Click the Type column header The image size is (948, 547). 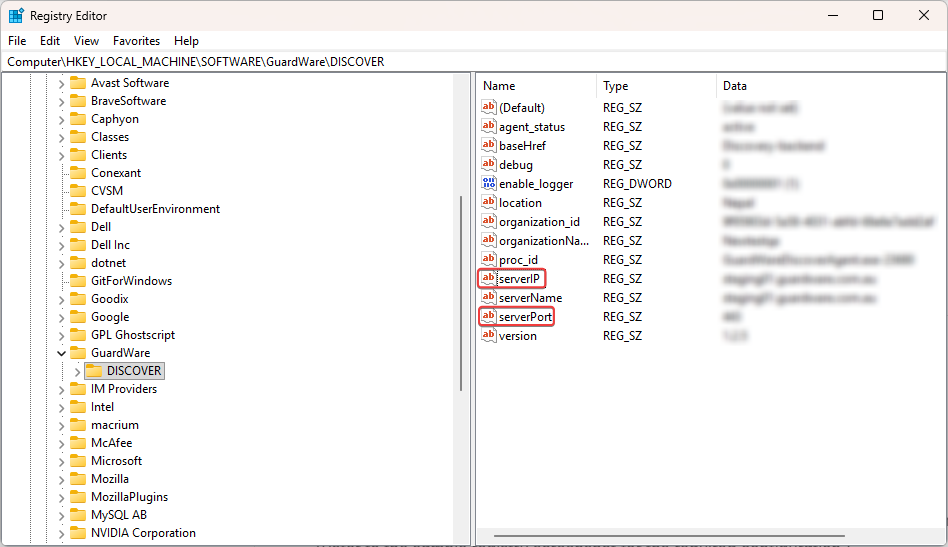[x=616, y=86]
